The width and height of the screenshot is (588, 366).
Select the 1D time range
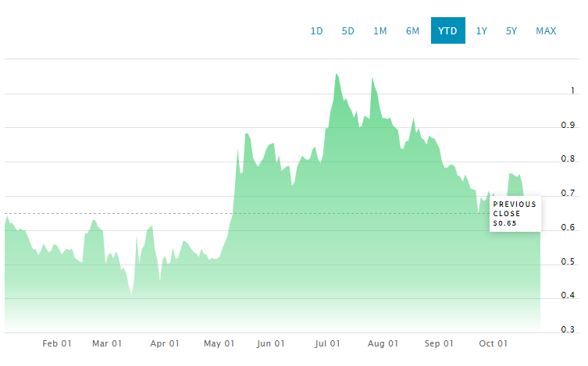tap(316, 31)
